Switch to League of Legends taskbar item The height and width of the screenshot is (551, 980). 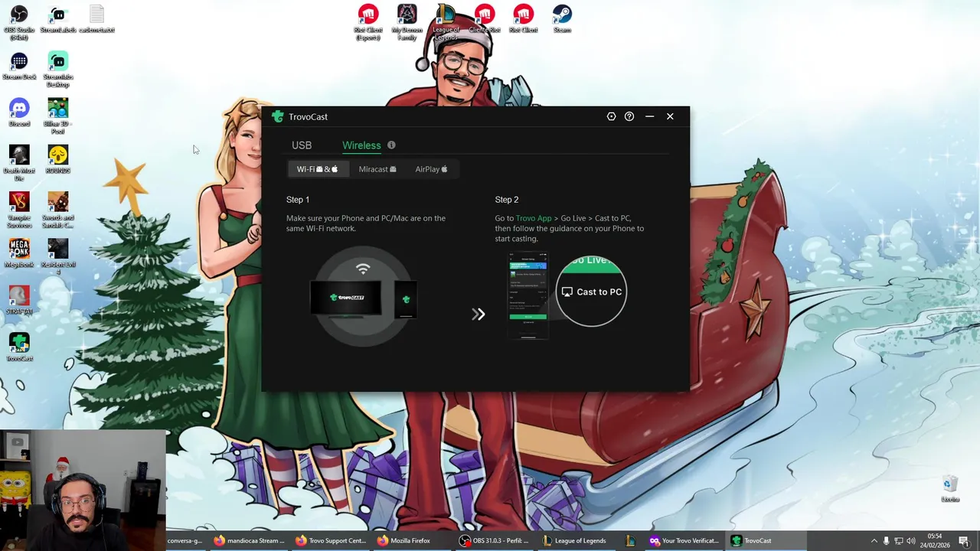click(576, 540)
